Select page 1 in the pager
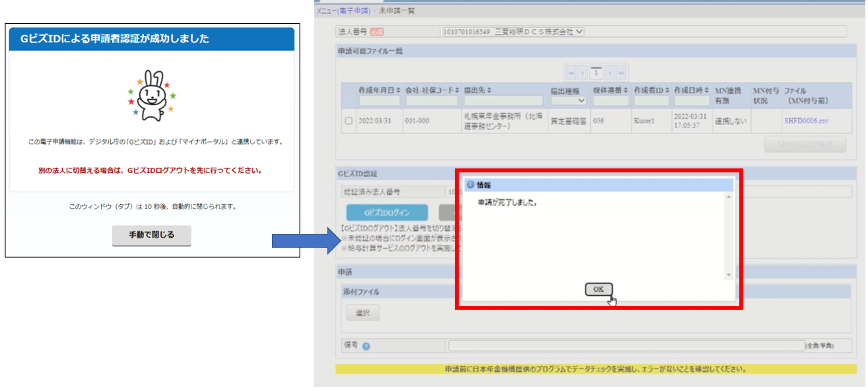The width and height of the screenshot is (868, 391). tap(597, 72)
